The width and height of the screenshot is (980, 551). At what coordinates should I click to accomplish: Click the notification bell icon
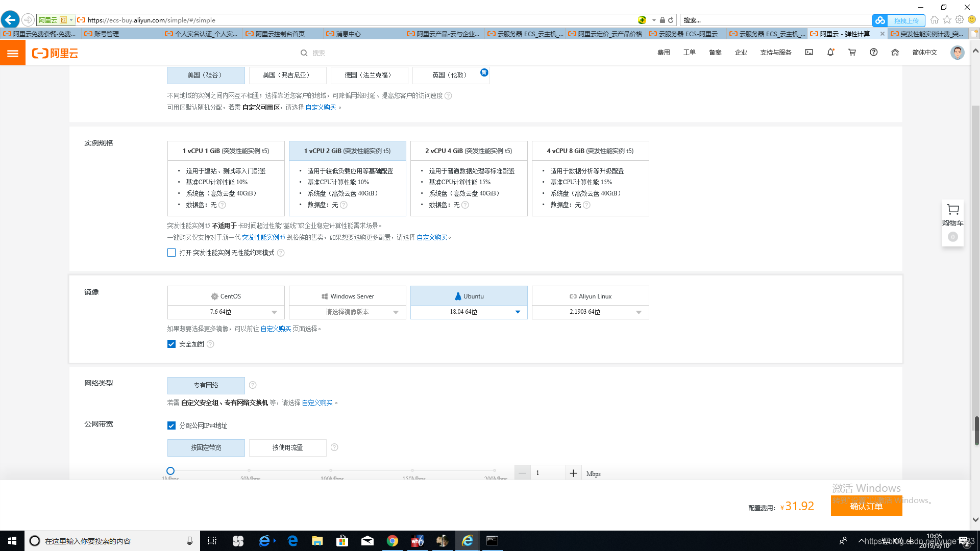point(830,53)
